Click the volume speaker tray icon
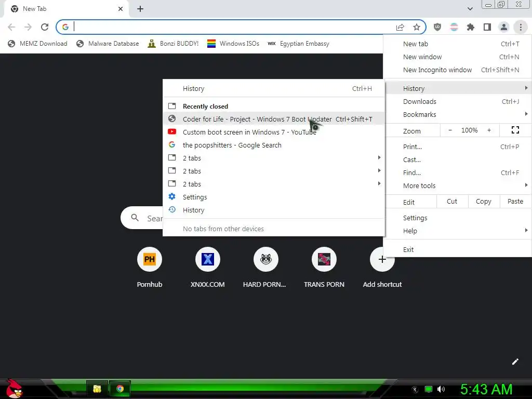The width and height of the screenshot is (532, 399). 441,389
